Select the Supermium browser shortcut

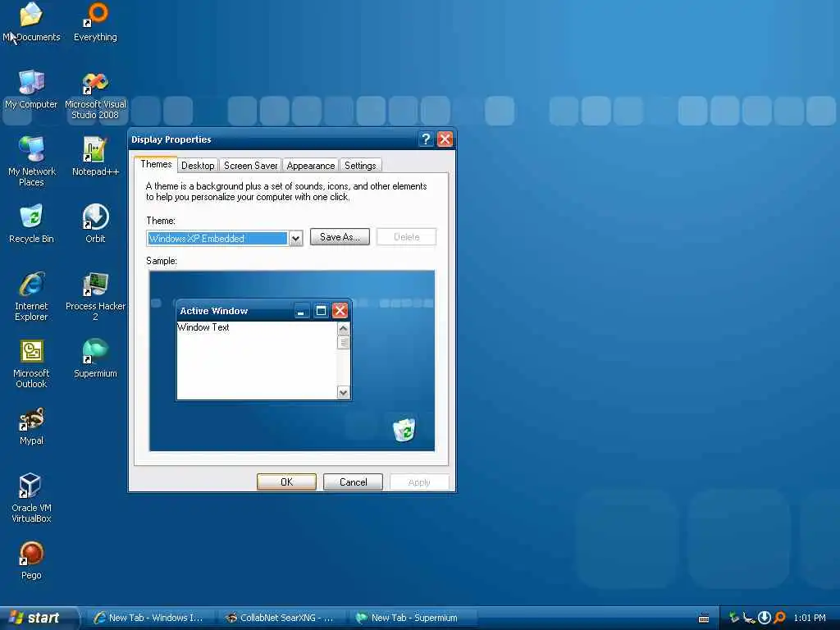coord(95,358)
